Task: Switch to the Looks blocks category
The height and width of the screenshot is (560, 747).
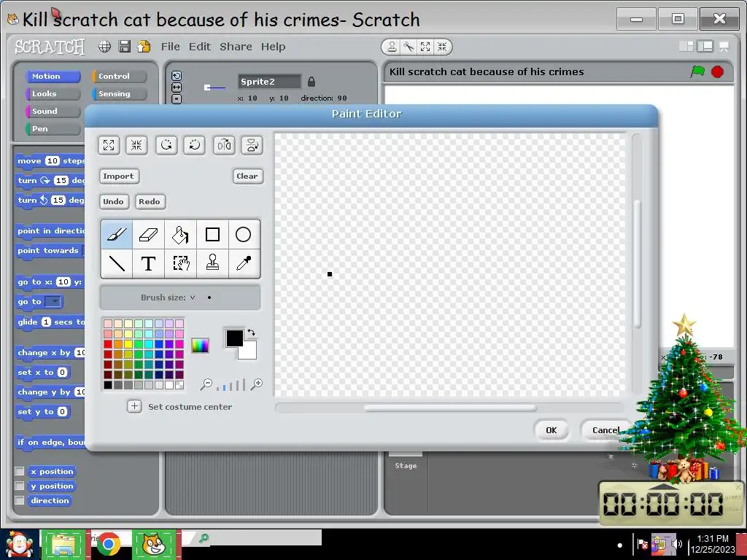Action: pyautogui.click(x=52, y=94)
